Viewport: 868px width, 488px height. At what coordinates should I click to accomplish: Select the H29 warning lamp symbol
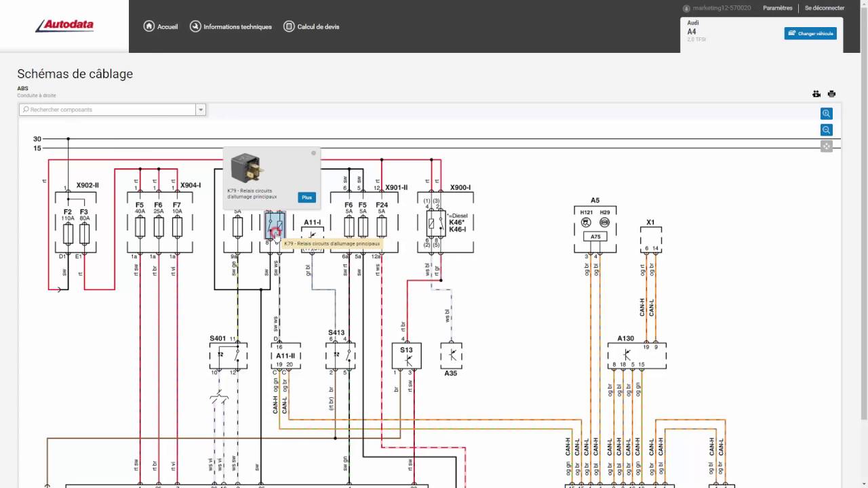pos(605,222)
